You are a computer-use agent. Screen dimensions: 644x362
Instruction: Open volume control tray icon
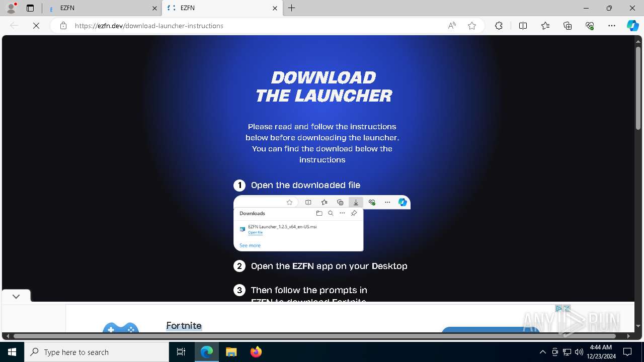click(579, 352)
